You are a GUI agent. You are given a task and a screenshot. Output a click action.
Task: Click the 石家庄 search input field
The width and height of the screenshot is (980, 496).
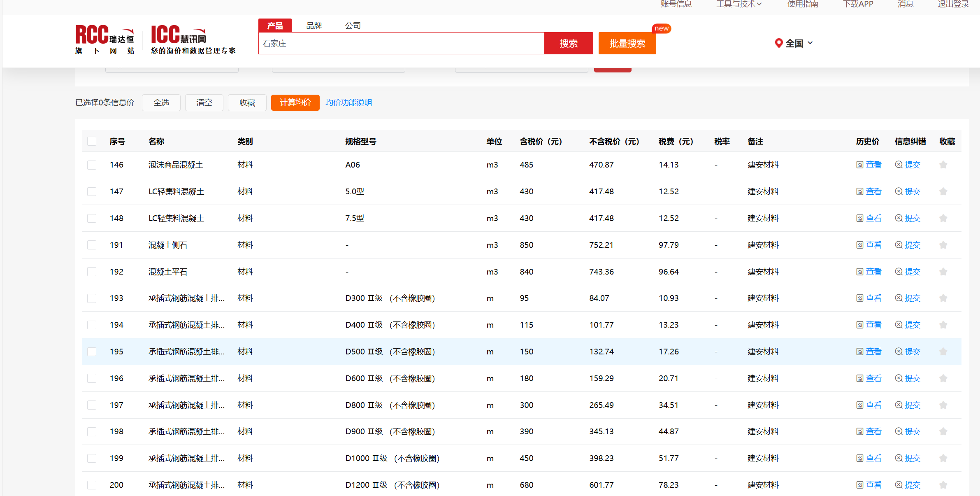point(401,43)
